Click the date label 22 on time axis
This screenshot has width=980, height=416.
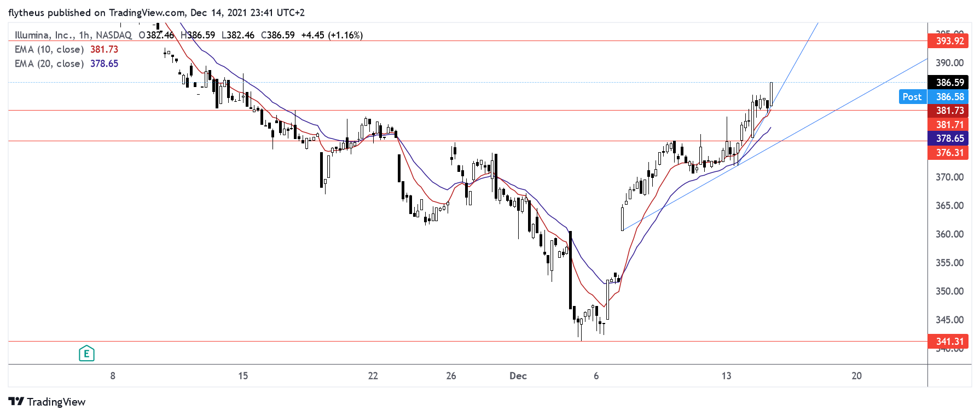click(x=373, y=375)
